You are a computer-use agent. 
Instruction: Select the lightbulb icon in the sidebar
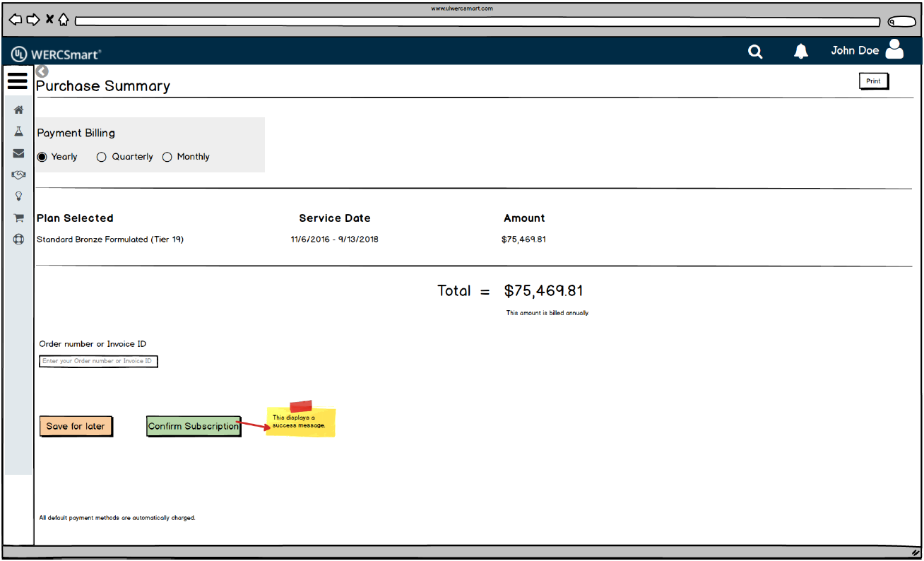[19, 196]
